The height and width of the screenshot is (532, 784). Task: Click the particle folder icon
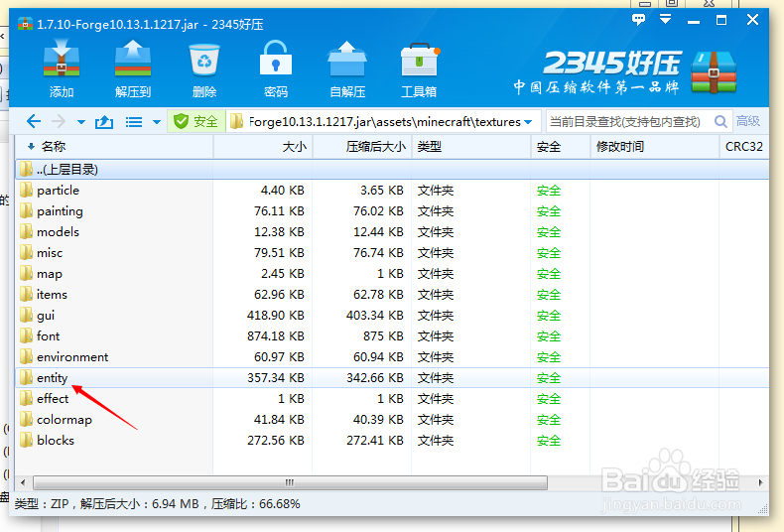tap(26, 190)
